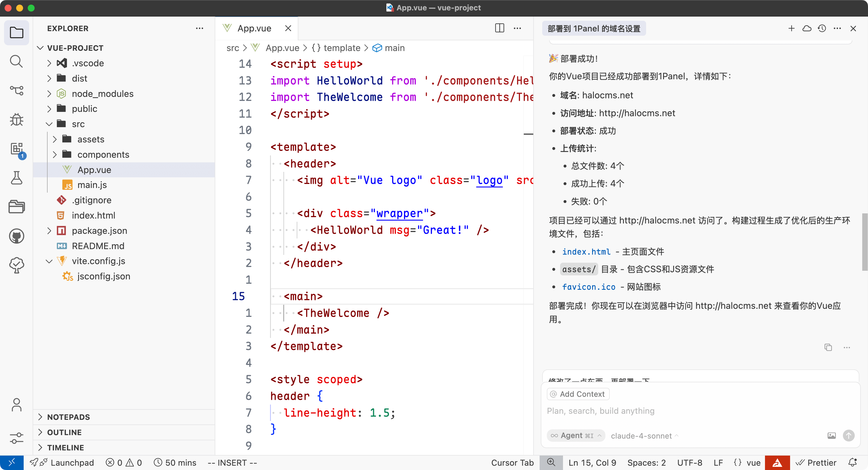Screen dimensions: 868x470
Task: Select the App.vue editor tab
Action: [254, 28]
